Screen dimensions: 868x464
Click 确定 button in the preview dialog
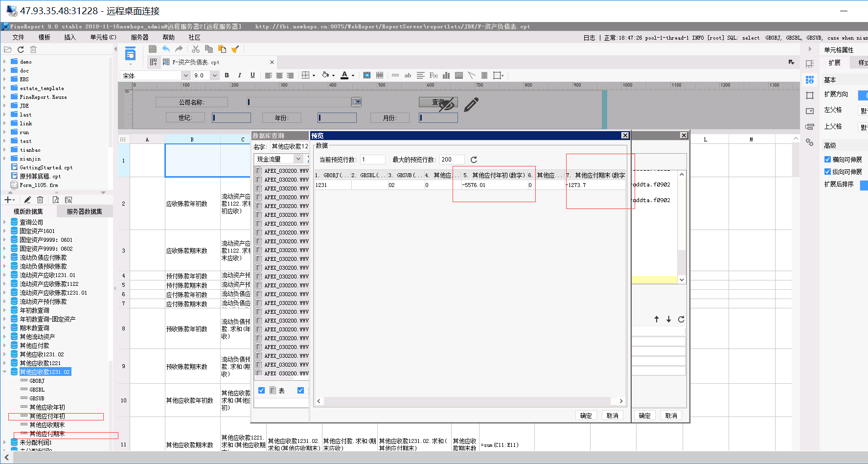pyautogui.click(x=586, y=416)
